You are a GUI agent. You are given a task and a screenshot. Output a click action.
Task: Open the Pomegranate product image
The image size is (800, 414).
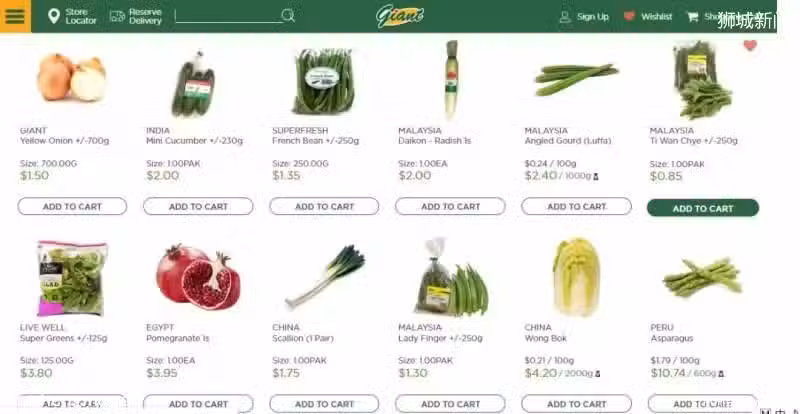pyautogui.click(x=198, y=277)
